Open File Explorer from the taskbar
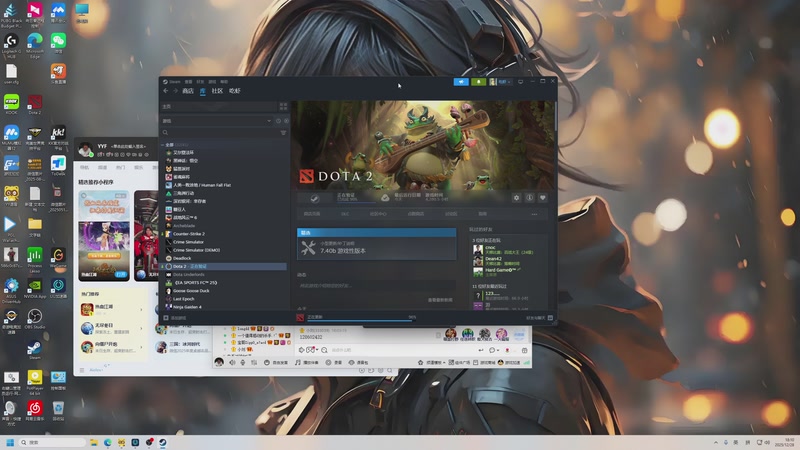Image resolution: width=800 pixels, height=450 pixels. [94, 442]
